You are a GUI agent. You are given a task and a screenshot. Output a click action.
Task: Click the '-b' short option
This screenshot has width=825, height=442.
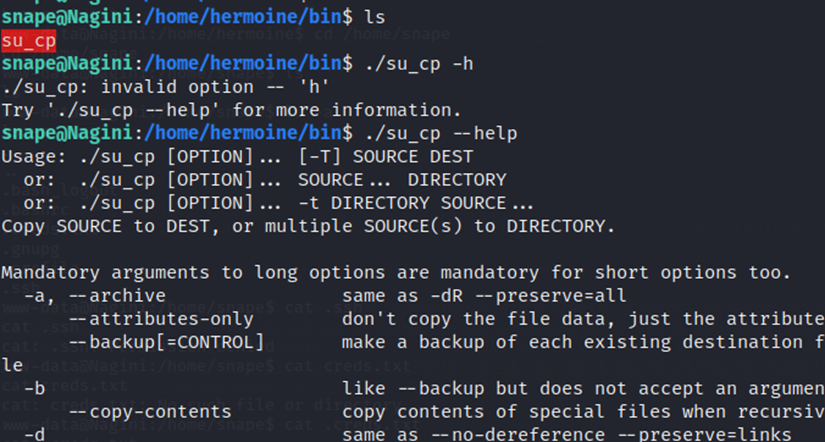34,388
